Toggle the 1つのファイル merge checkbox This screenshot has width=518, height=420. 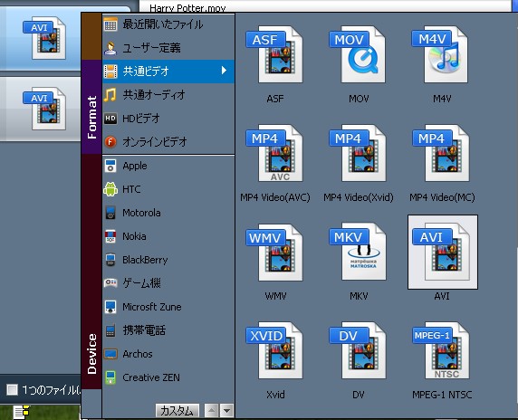click(12, 390)
